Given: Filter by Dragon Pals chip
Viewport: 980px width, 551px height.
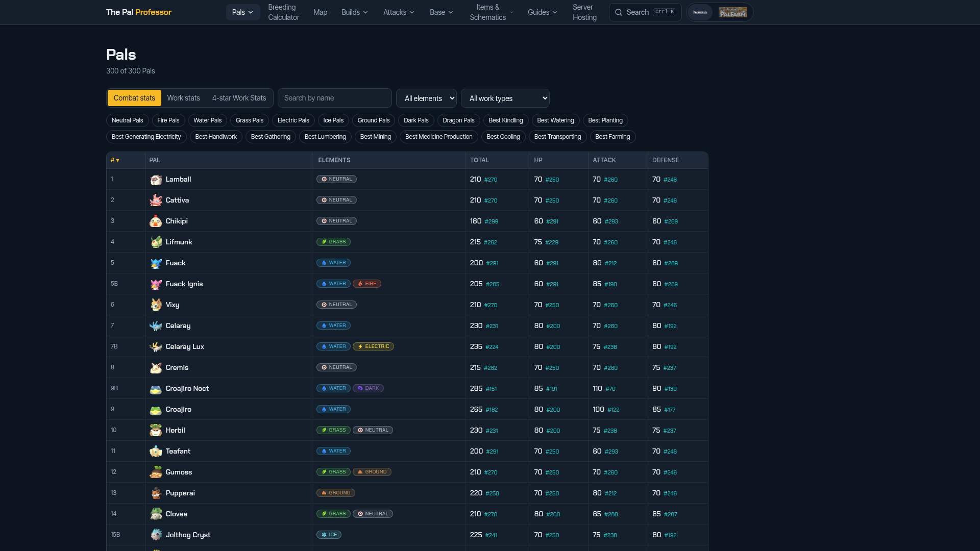Looking at the screenshot, I should click(459, 120).
